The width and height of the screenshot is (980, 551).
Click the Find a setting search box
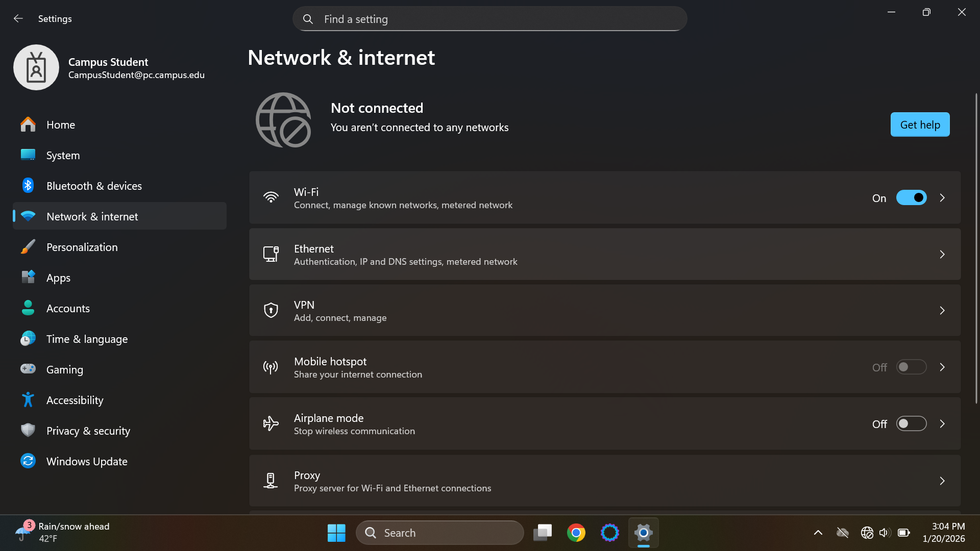tap(489, 19)
